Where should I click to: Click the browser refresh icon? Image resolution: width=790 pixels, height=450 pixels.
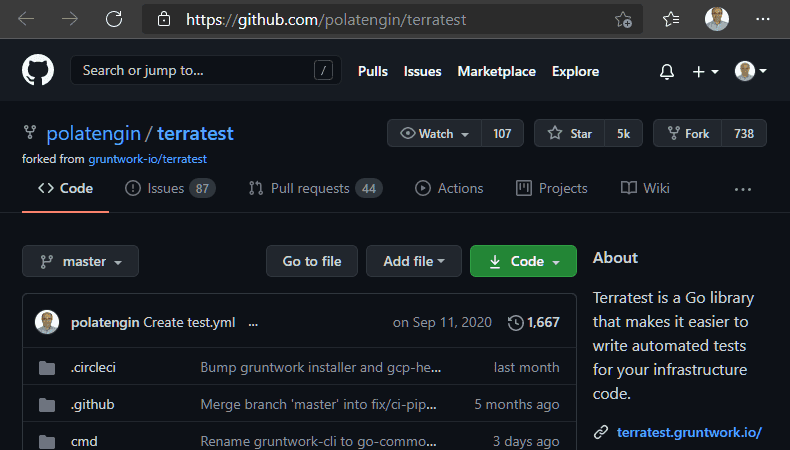114,19
